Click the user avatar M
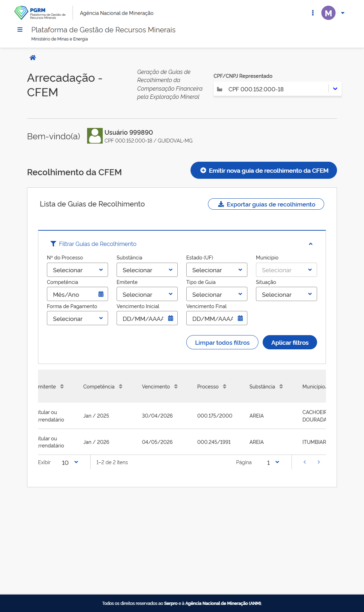Image resolution: width=364 pixels, height=612 pixels. tap(328, 13)
